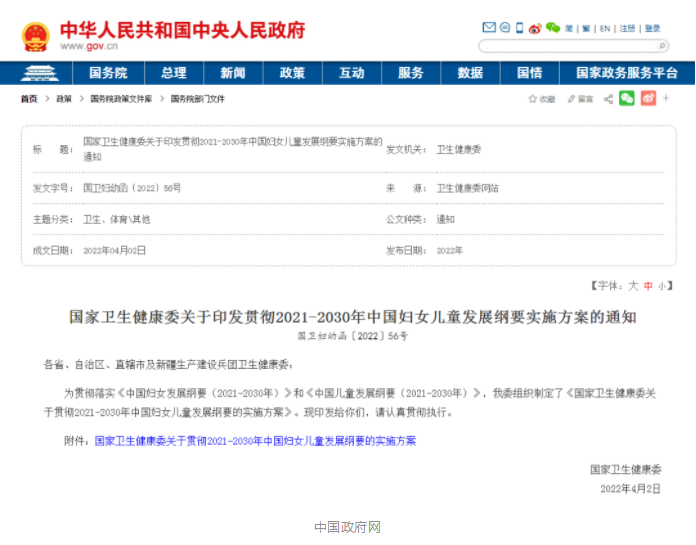Open the 国务院 navigation menu
696x545 pixels.
coord(108,73)
